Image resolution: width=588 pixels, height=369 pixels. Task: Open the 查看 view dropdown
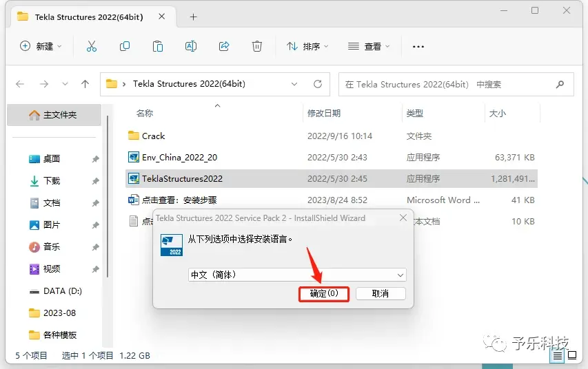pyautogui.click(x=369, y=46)
